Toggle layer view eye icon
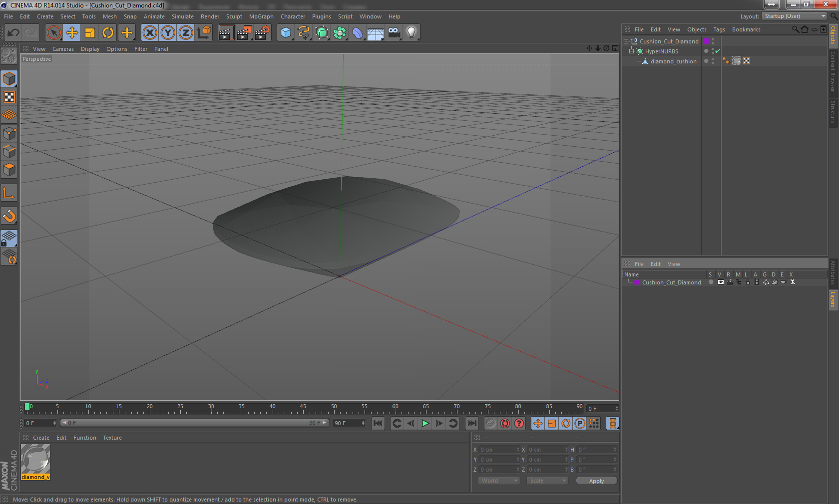This screenshot has height=504, width=839. [721, 282]
